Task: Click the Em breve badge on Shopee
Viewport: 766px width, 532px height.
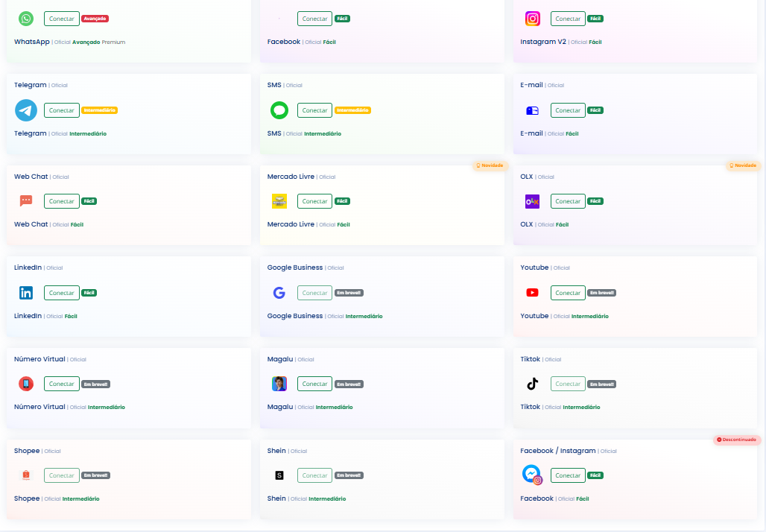Action: tap(95, 475)
